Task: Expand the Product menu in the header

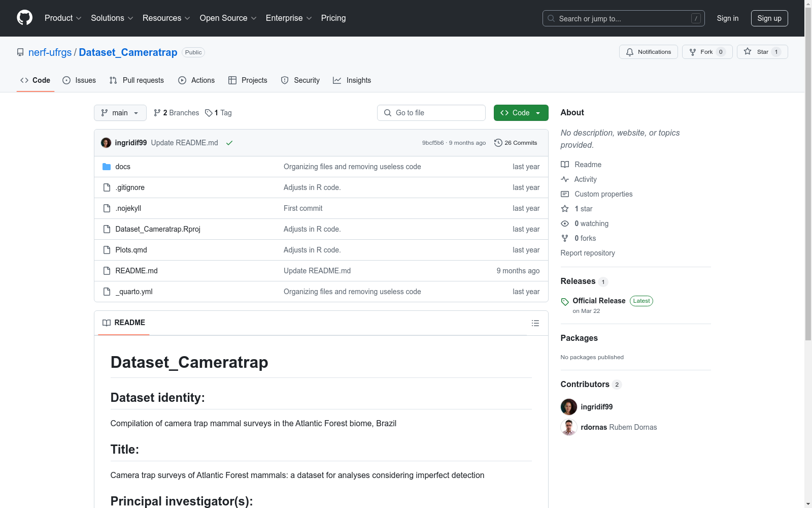Action: 63,18
